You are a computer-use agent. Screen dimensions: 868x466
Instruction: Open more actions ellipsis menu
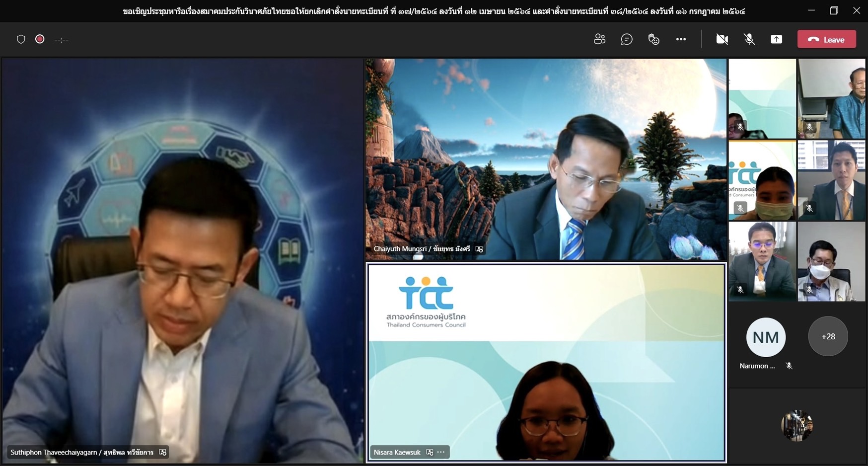681,39
